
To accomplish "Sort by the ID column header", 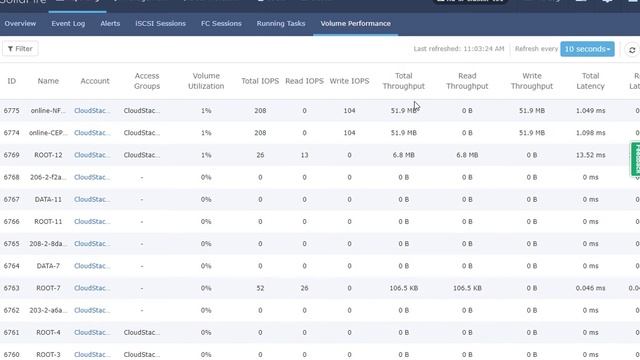I will pos(11,81).
